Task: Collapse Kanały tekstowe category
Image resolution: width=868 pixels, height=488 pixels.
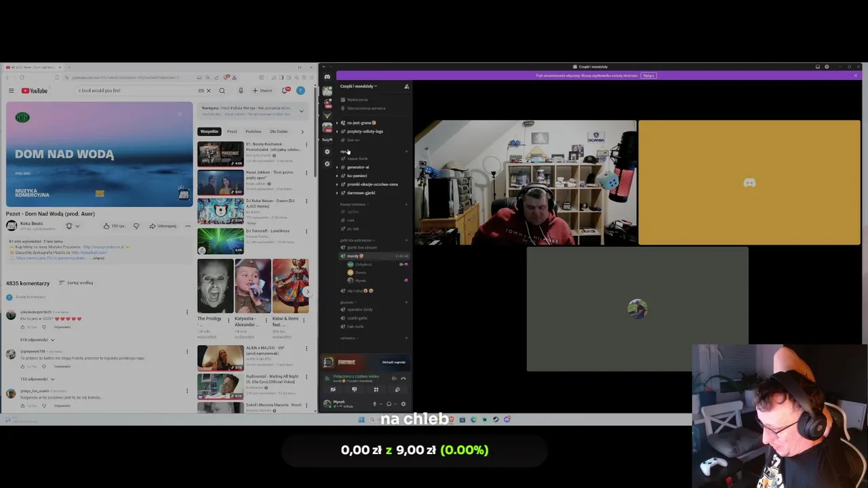Action: [353, 204]
